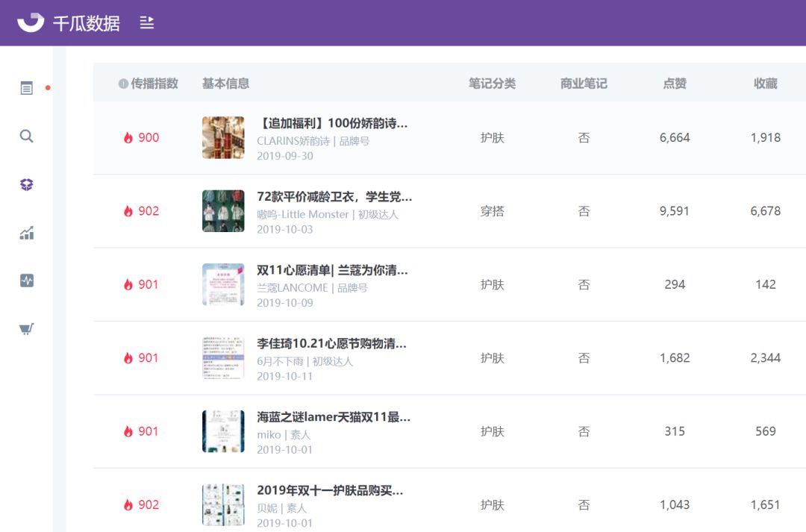Screen dimensions: 806x532
Task: Click the favorites value 6,678
Action: pyautogui.click(x=766, y=211)
